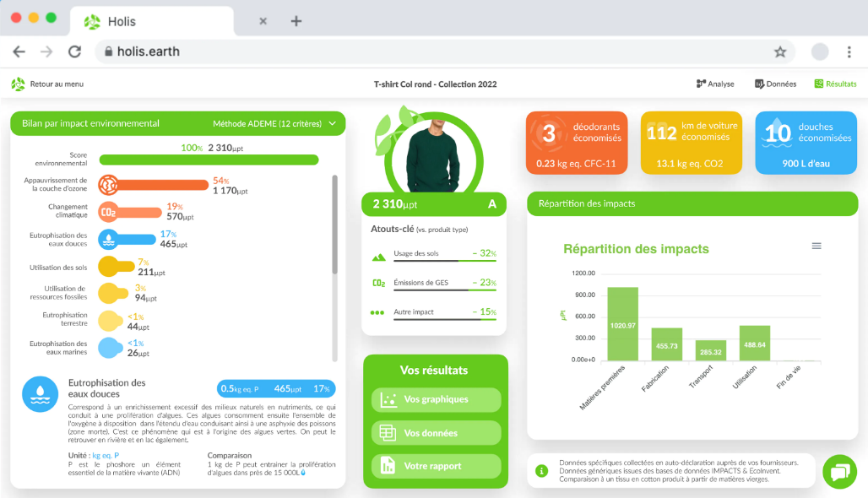This screenshot has width=868, height=498.
Task: Bookmark this page with the star icon
Action: [779, 51]
